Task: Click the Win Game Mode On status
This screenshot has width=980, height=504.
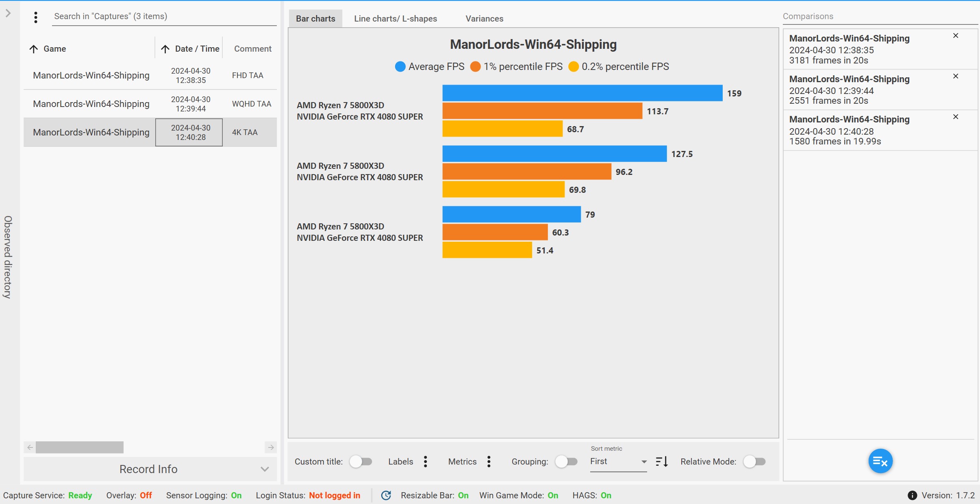Action: click(519, 495)
